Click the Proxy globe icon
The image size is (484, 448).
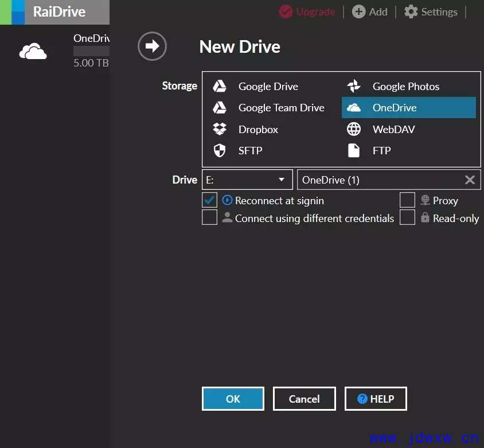[425, 200]
